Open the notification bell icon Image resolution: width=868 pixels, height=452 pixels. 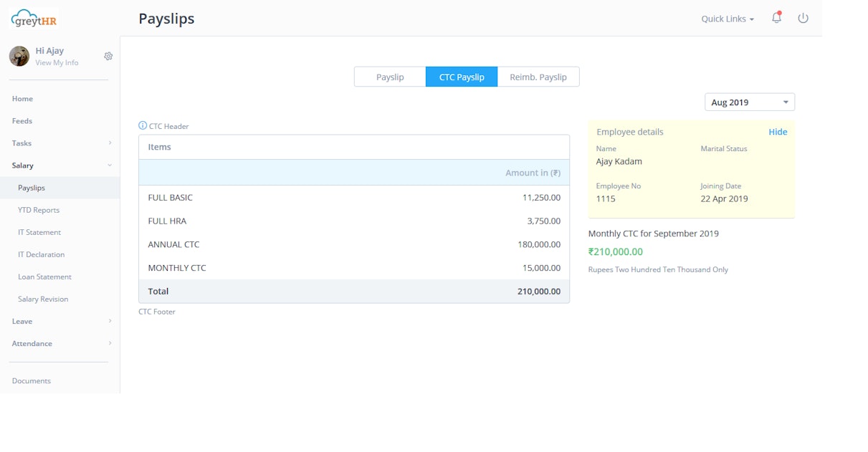coord(776,18)
